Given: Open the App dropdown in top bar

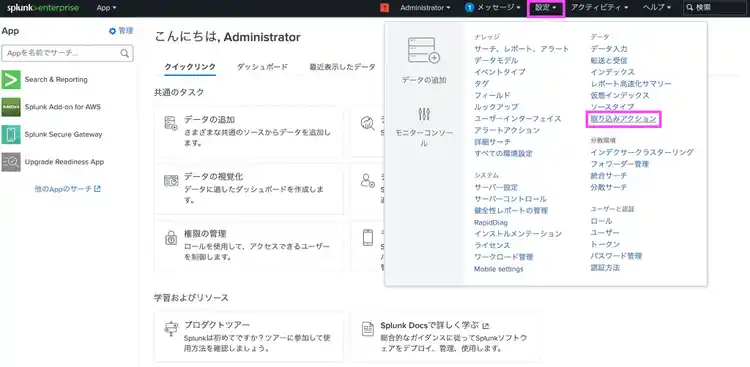Looking at the screenshot, I should pyautogui.click(x=106, y=8).
